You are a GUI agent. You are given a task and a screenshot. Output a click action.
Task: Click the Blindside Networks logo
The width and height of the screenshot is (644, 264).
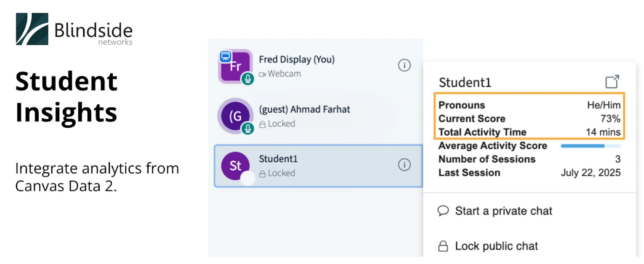(74, 29)
